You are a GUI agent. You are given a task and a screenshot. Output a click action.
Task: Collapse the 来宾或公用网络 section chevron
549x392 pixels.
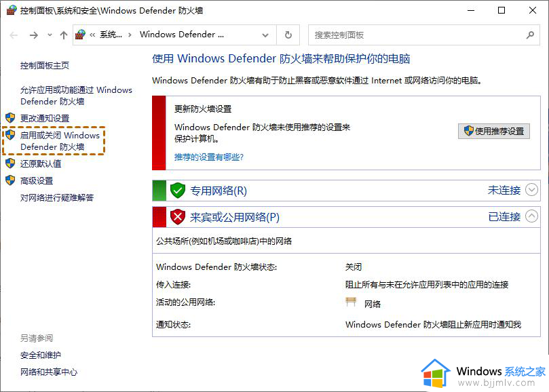click(x=531, y=216)
